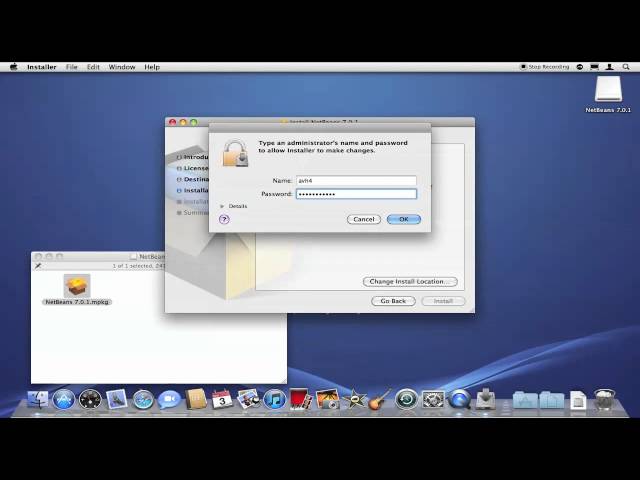Open Time Machine in the Dock

(406, 399)
